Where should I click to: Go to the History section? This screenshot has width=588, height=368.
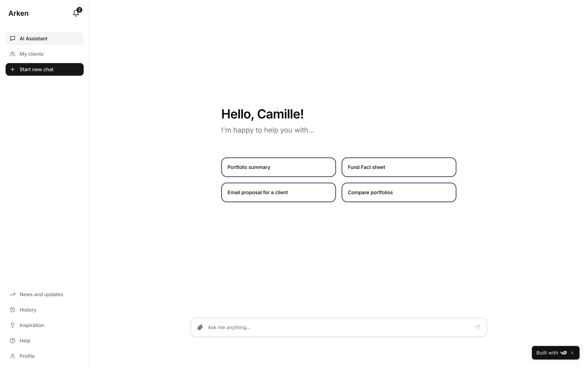point(28,310)
